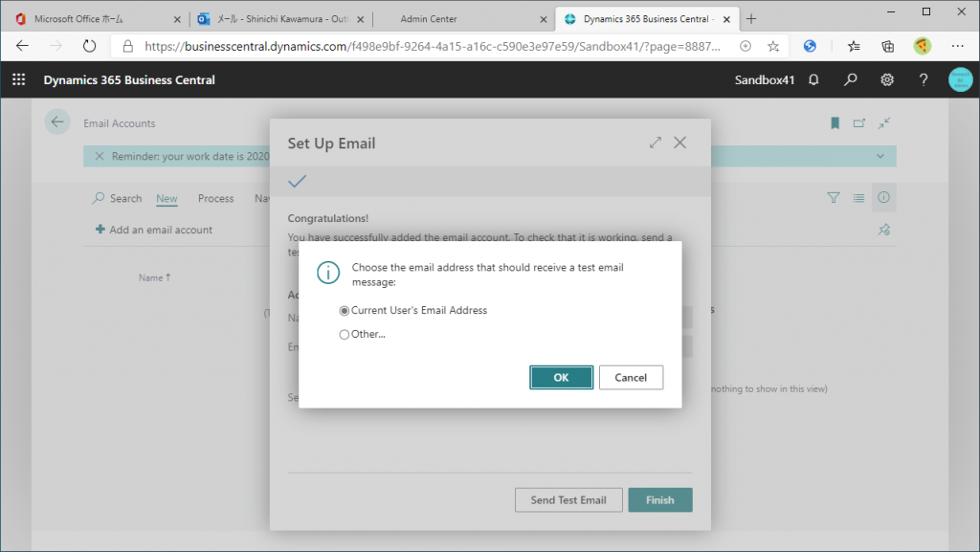The height and width of the screenshot is (552, 980).
Task: Click the circled plus icon in address bar
Action: (x=745, y=46)
